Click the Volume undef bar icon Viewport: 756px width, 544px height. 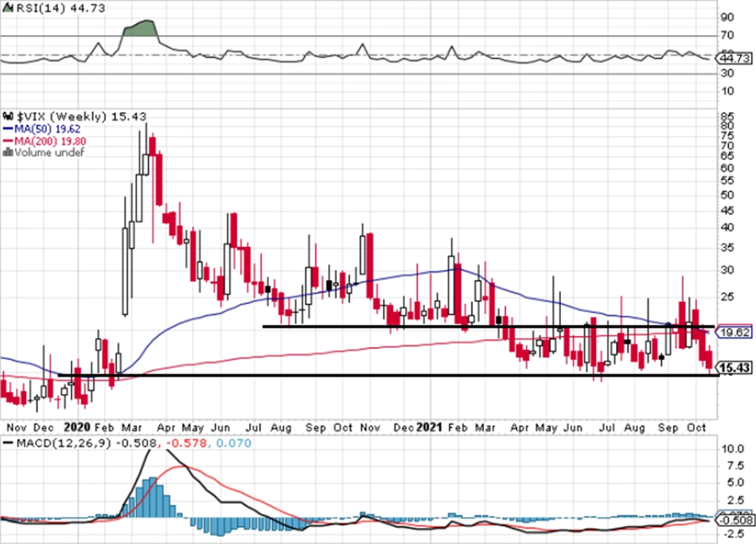[x=8, y=153]
